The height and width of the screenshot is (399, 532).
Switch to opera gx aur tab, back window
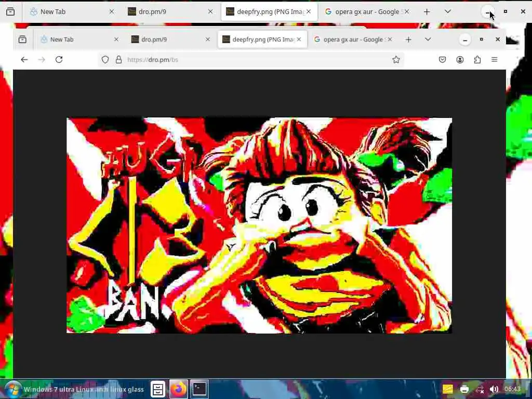[367, 11]
